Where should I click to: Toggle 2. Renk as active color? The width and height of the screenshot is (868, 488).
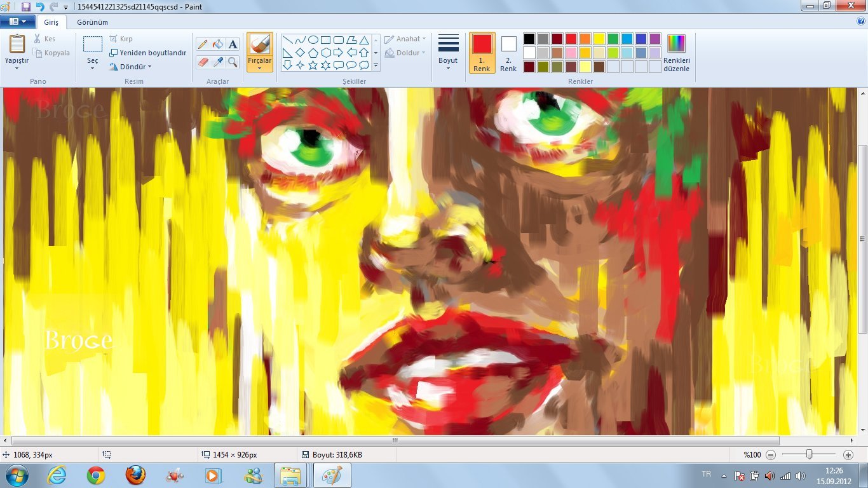click(x=508, y=52)
